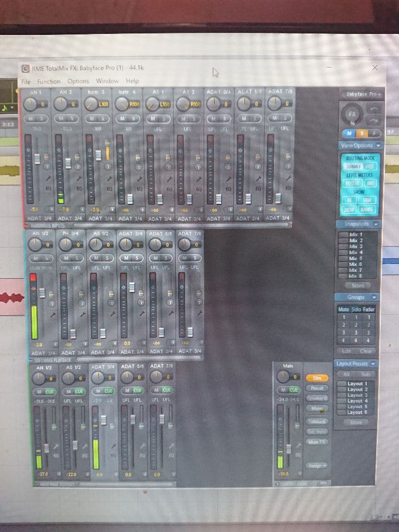The height and width of the screenshot is (532, 399).
Task: Collapse the View Options panel
Action: tap(378, 145)
